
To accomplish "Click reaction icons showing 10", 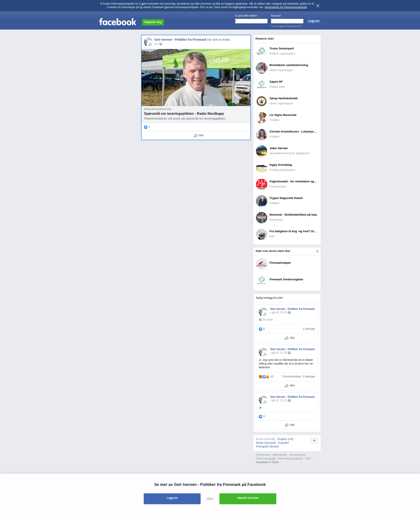I will (x=264, y=377).
